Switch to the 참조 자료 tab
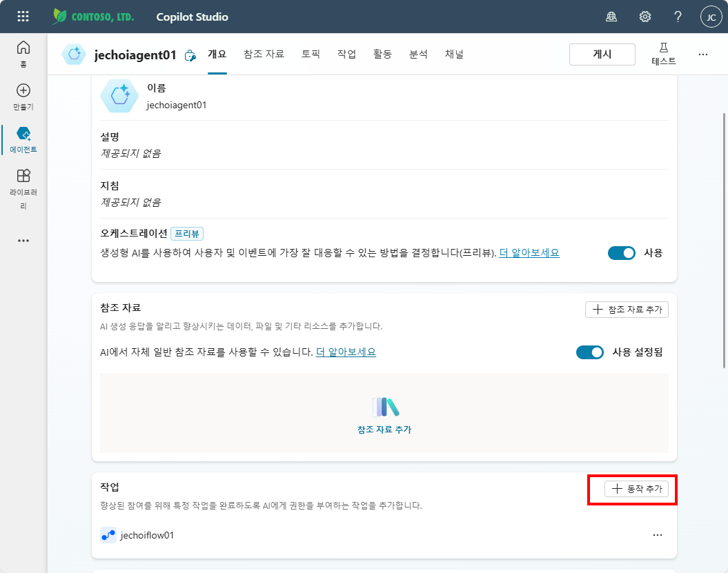 coord(264,54)
